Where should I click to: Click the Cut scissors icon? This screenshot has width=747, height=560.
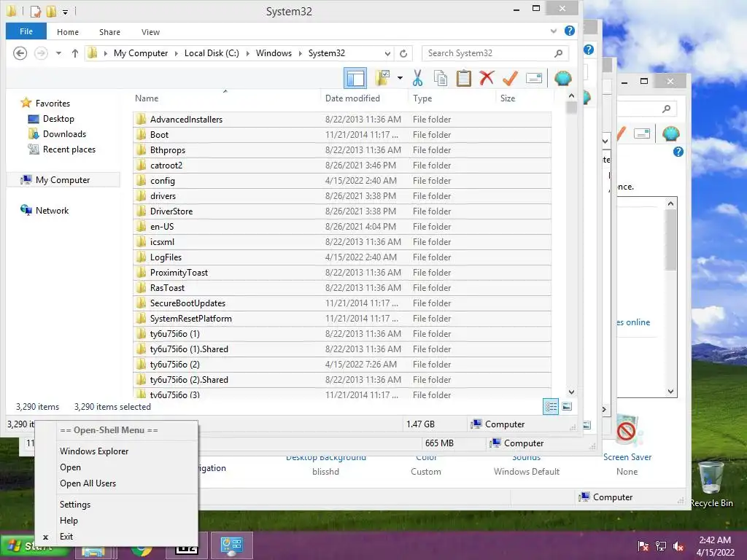418,78
